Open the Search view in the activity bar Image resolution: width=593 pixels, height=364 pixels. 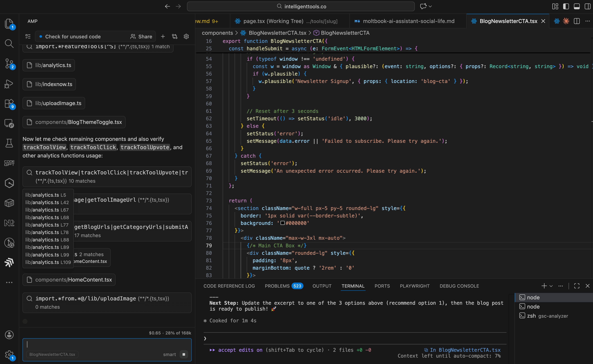(x=9, y=44)
